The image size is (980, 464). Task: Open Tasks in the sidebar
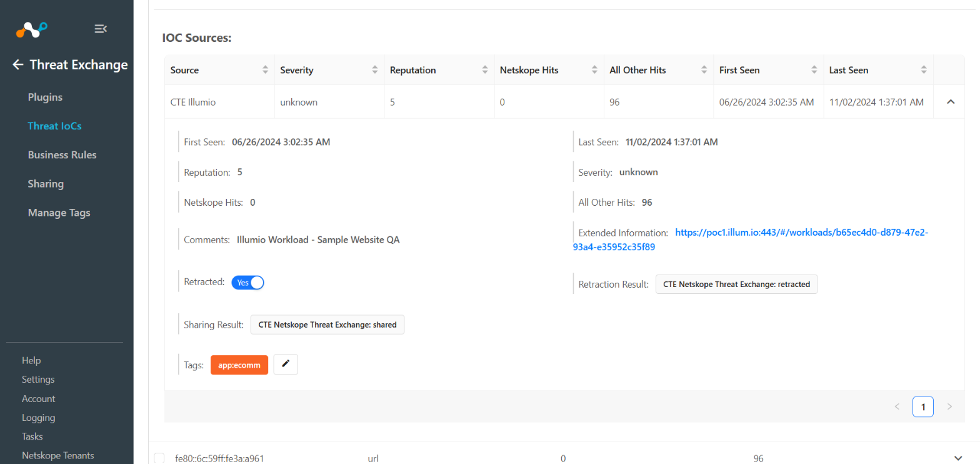[x=32, y=436]
